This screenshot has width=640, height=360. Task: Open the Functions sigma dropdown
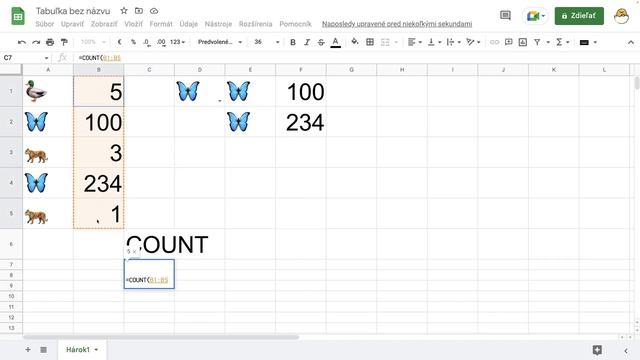[x=562, y=42]
